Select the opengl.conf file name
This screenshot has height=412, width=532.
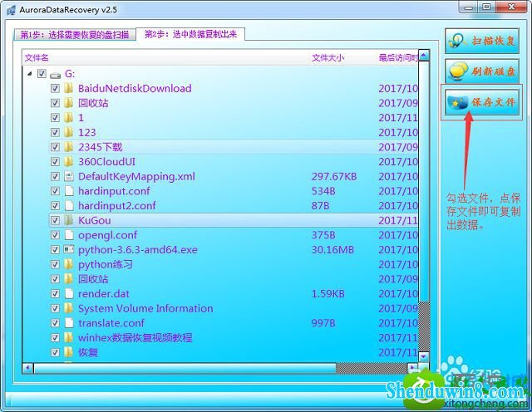107,235
